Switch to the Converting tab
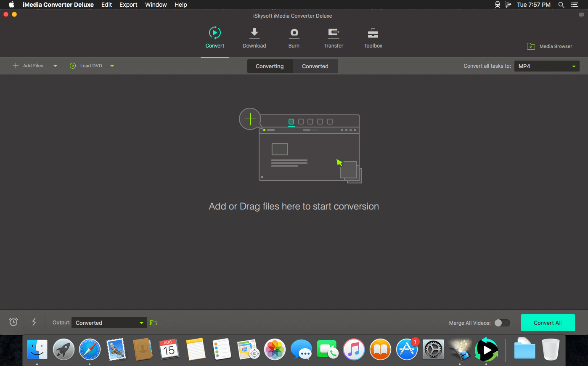The height and width of the screenshot is (366, 588). click(x=270, y=66)
